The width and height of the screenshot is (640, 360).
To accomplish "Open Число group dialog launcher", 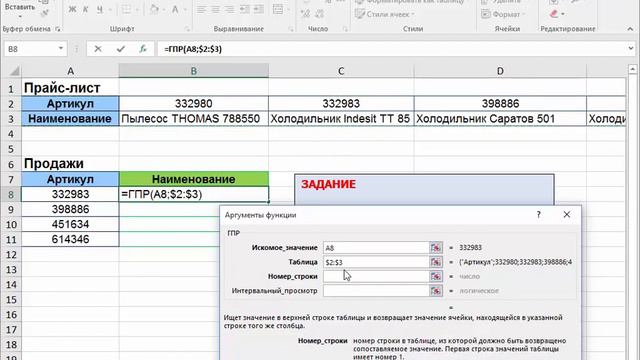I will [345, 29].
